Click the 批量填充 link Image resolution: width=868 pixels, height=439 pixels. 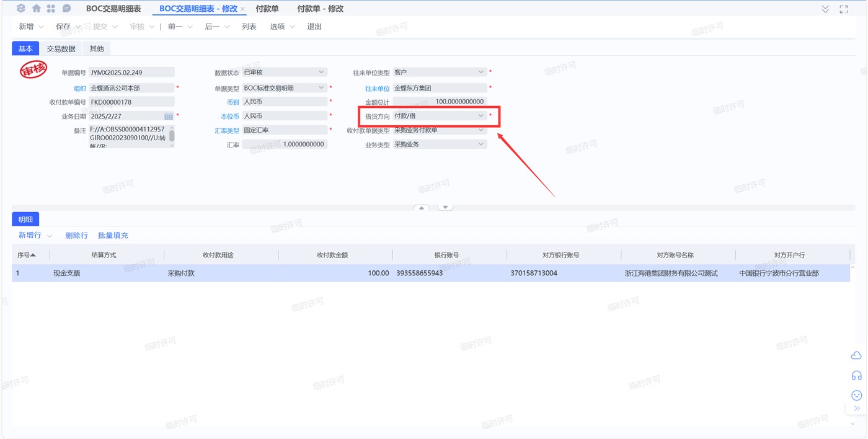(x=113, y=236)
